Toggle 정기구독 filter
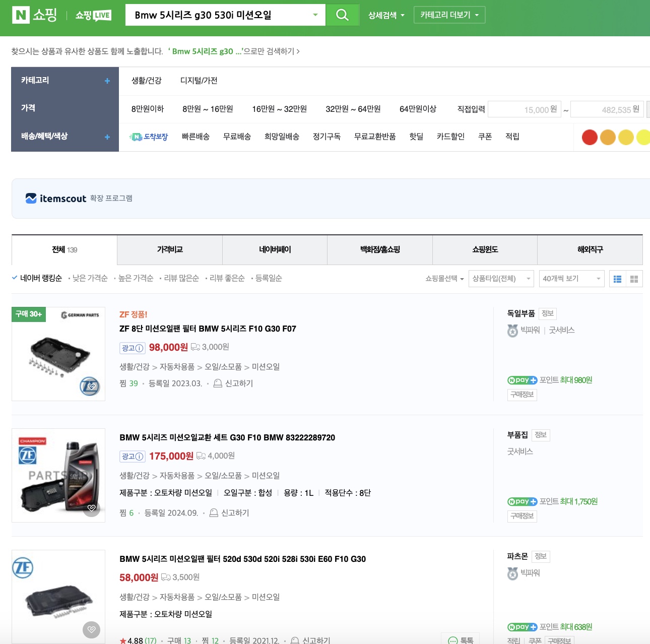This screenshot has height=644, width=650. pyautogui.click(x=327, y=137)
